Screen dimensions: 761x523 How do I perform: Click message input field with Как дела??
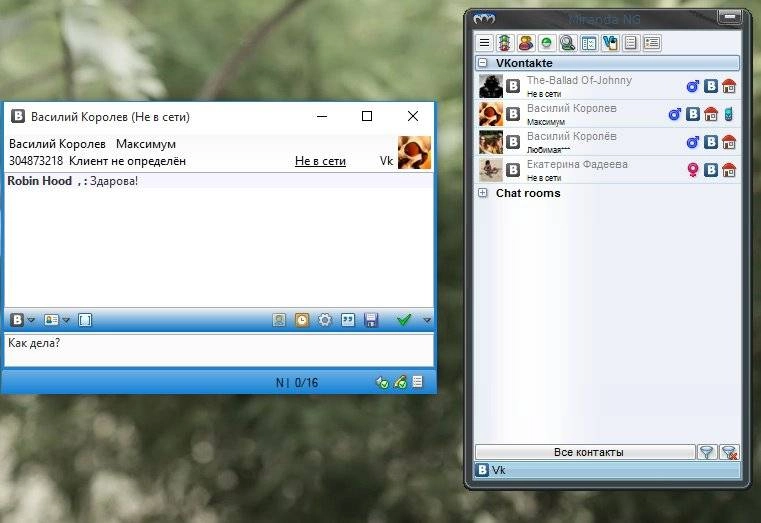pyautogui.click(x=218, y=349)
